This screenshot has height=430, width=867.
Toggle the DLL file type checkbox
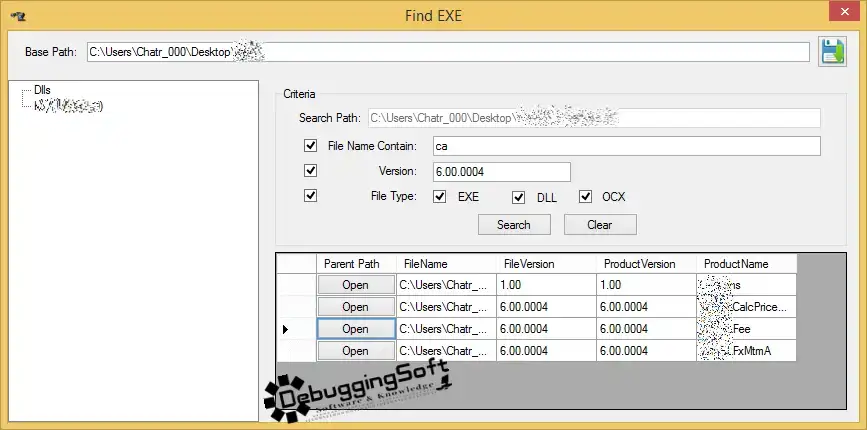(x=518, y=197)
